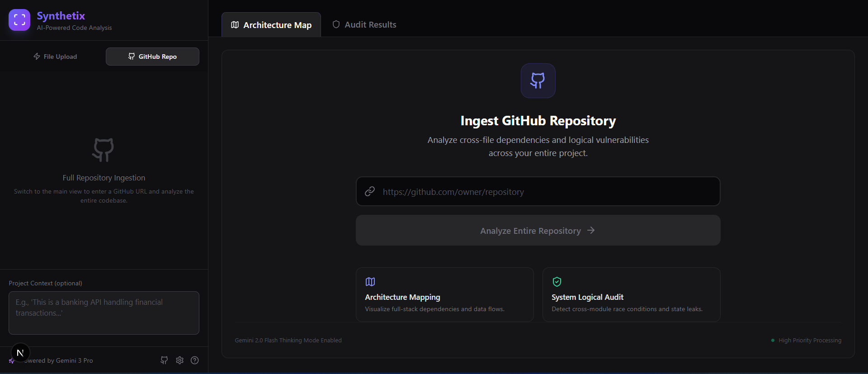Viewport: 868px width, 374px height.
Task: Click 'Project Context (optional)' label
Action: 46,283
